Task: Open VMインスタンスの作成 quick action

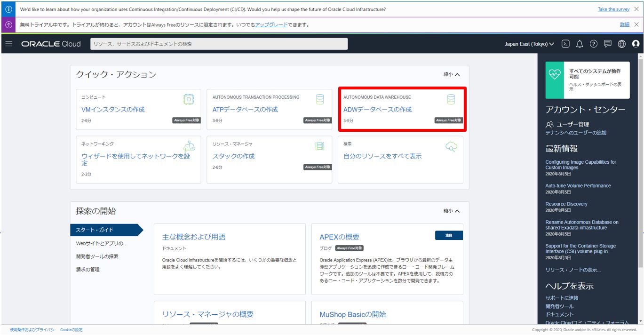Action: pos(113,110)
